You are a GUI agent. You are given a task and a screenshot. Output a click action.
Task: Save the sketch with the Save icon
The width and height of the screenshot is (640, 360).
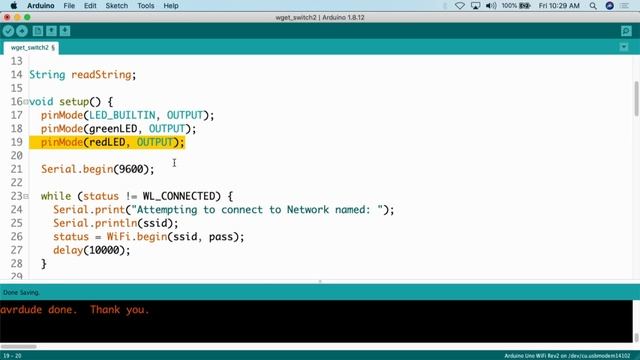pyautogui.click(x=65, y=31)
